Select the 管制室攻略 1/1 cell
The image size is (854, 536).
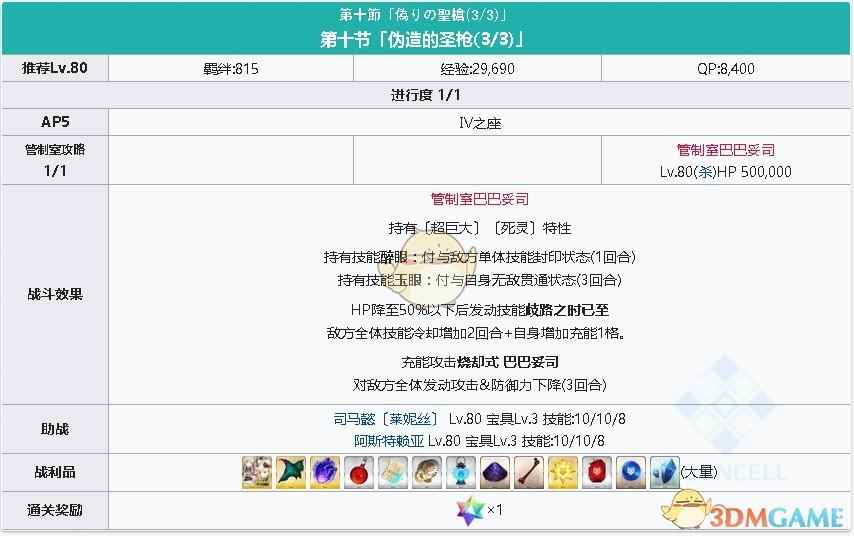point(55,160)
